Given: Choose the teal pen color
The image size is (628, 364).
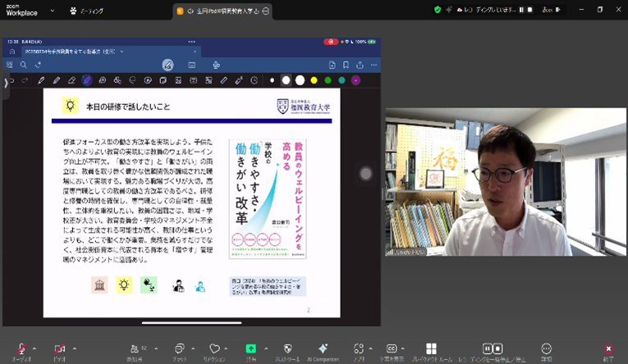Looking at the screenshot, I should pyautogui.click(x=342, y=80).
